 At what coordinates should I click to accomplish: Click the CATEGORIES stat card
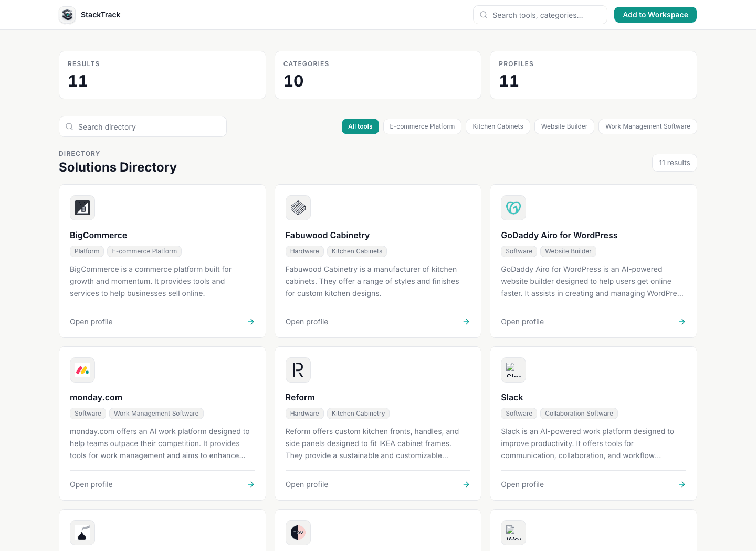[378, 75]
